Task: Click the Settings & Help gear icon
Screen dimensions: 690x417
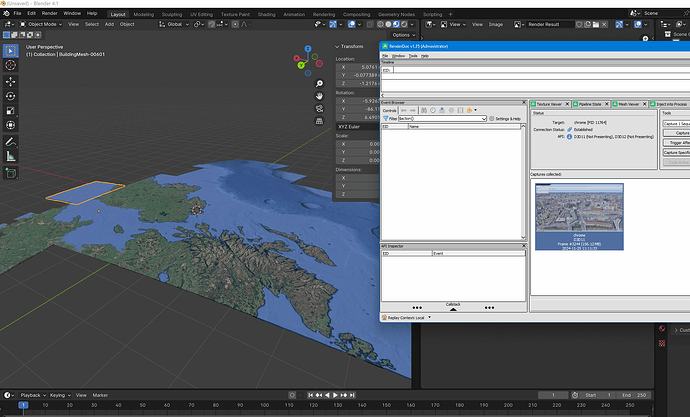Action: [492, 119]
